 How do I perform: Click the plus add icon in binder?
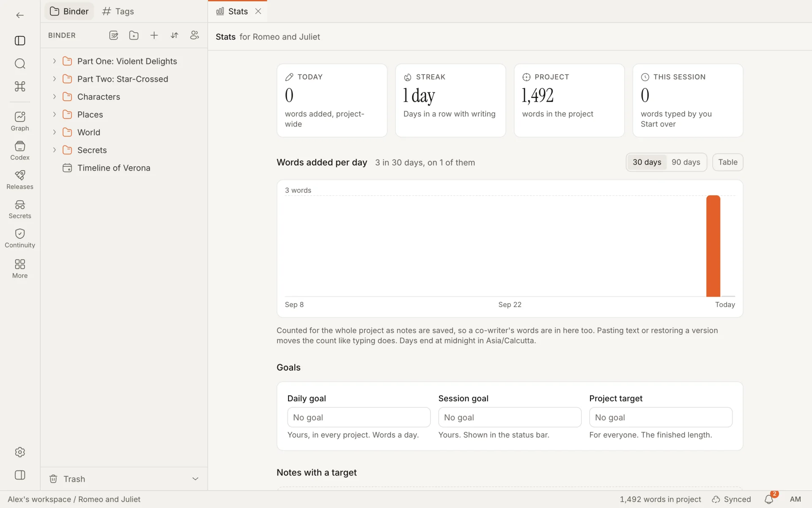(154, 35)
